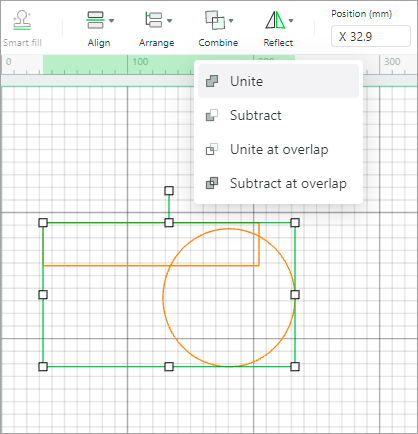Image resolution: width=418 pixels, height=434 pixels.
Task: Select the Subtract at overlap option
Action: coord(278,183)
